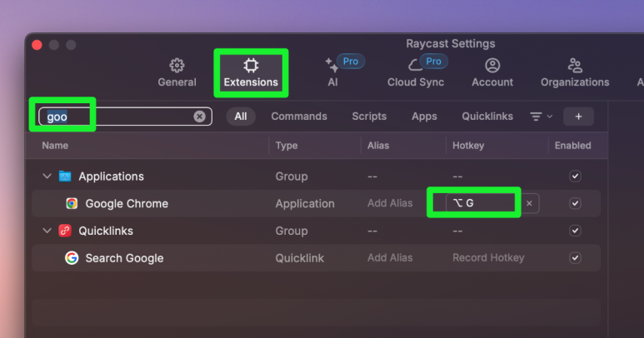Image resolution: width=644 pixels, height=338 pixels.
Task: Toggle the Applications group enabled checkbox
Action: (x=575, y=176)
